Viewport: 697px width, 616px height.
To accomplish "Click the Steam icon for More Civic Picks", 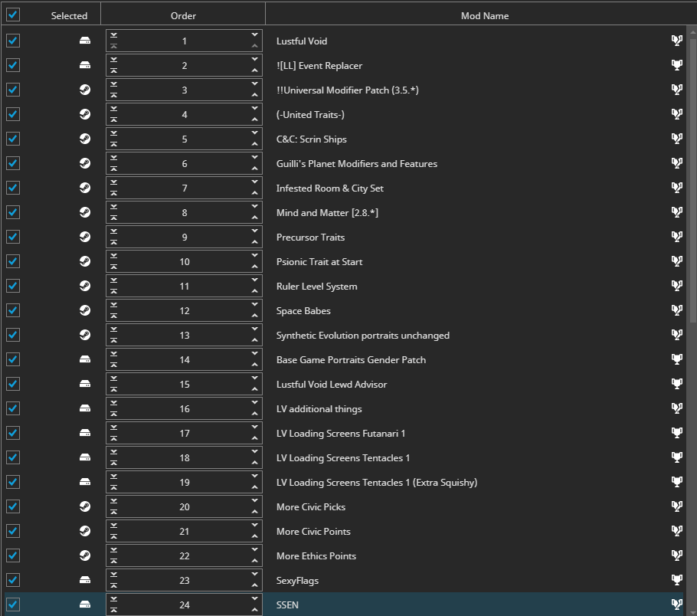I will coord(85,506).
